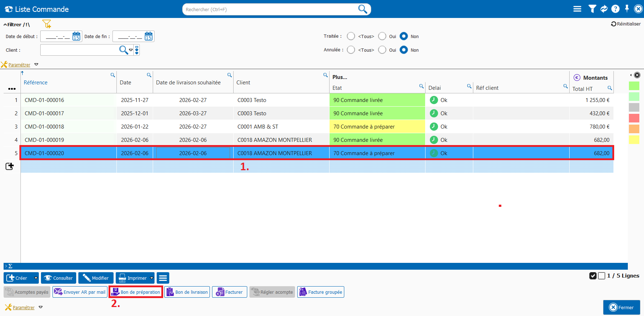Click the search magnifier in the top bar
Image resolution: width=644 pixels, height=316 pixels.
pos(363,9)
